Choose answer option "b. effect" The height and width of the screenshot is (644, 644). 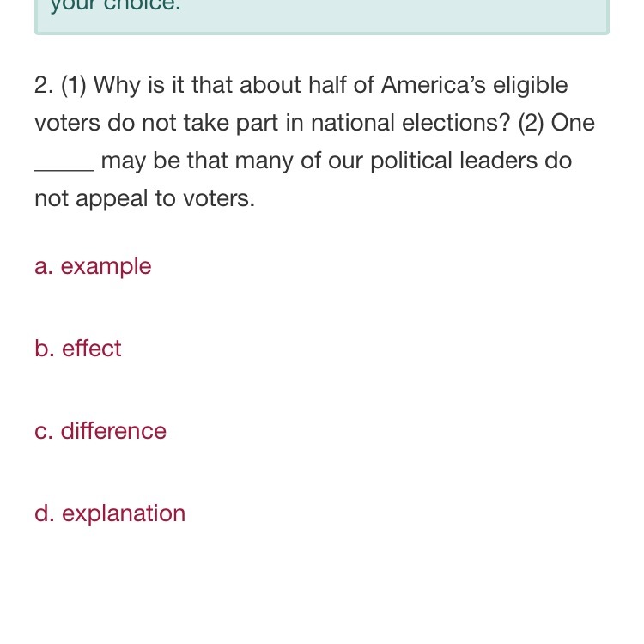click(x=78, y=349)
